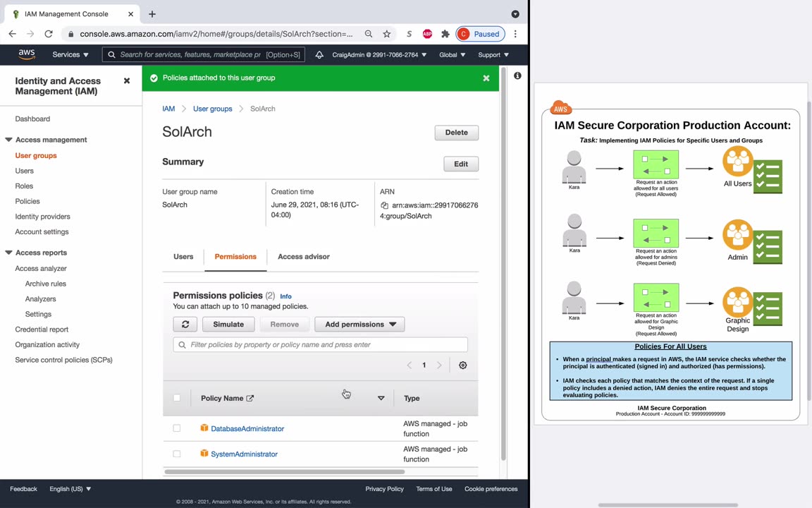The height and width of the screenshot is (508, 812).
Task: Close the IAM navigation sidebar
Action: click(127, 81)
